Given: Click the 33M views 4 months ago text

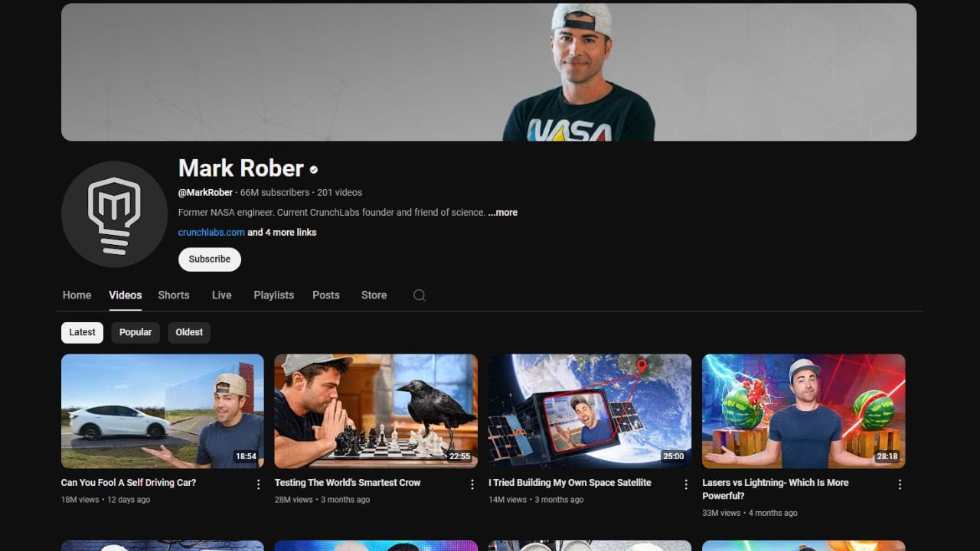Looking at the screenshot, I should click(x=750, y=513).
